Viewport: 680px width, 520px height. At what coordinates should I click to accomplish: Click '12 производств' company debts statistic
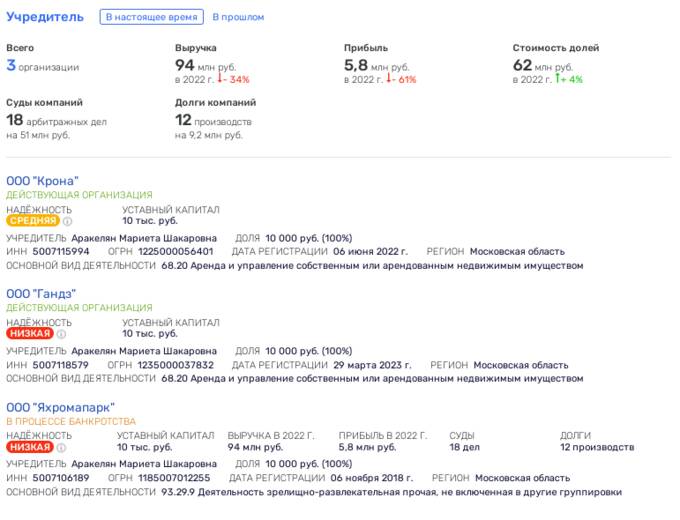point(213,121)
